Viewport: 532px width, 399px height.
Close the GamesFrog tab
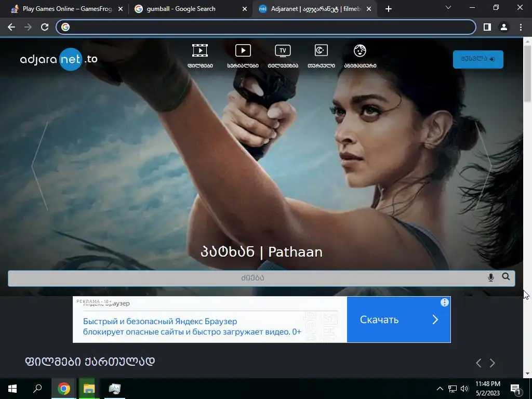tap(121, 9)
